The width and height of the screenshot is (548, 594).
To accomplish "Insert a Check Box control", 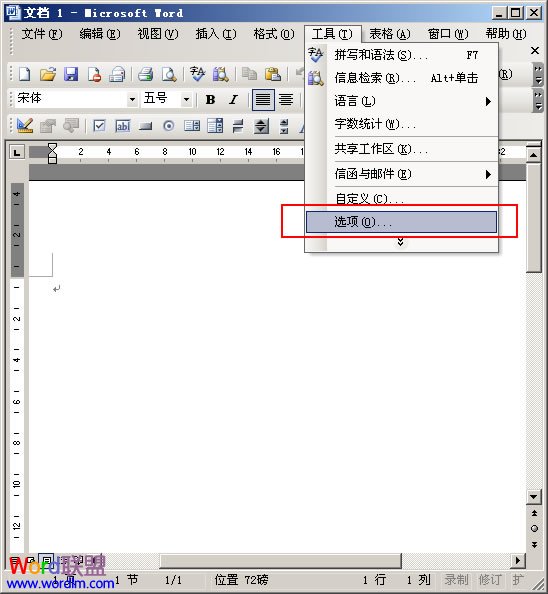I will tap(99, 126).
